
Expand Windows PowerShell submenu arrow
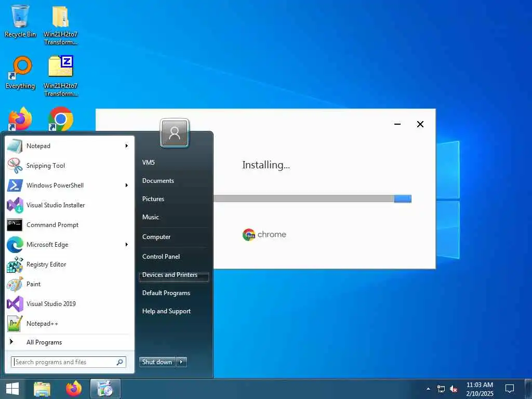[x=127, y=185]
